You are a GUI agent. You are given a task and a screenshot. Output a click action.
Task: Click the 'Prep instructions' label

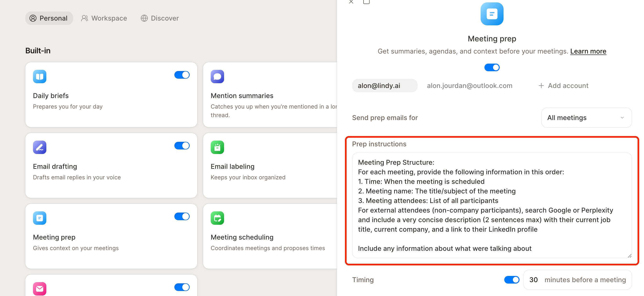coord(379,144)
